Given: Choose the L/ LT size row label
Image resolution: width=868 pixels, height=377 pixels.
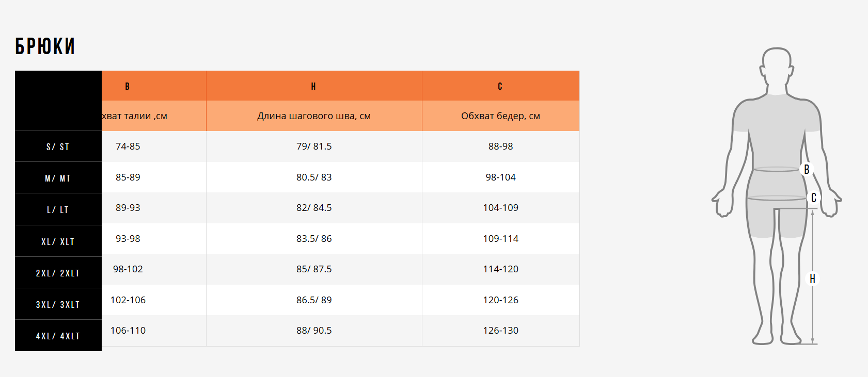Looking at the screenshot, I should pyautogui.click(x=58, y=210).
